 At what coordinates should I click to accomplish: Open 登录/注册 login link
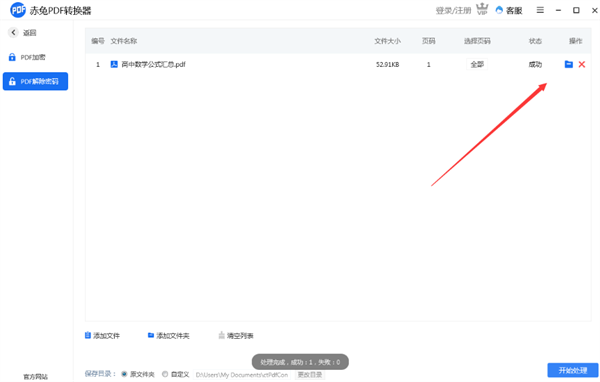tap(453, 10)
